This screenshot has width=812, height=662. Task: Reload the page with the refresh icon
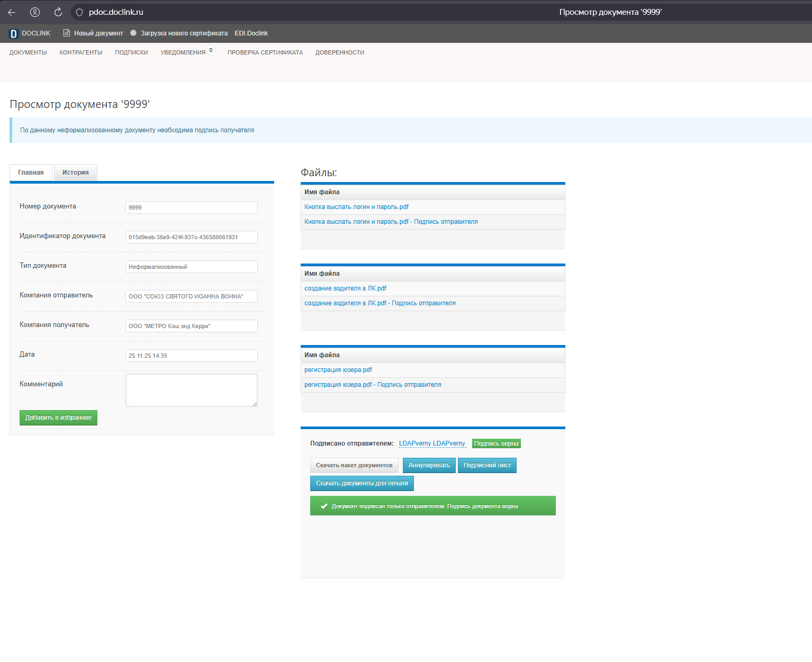(x=58, y=12)
